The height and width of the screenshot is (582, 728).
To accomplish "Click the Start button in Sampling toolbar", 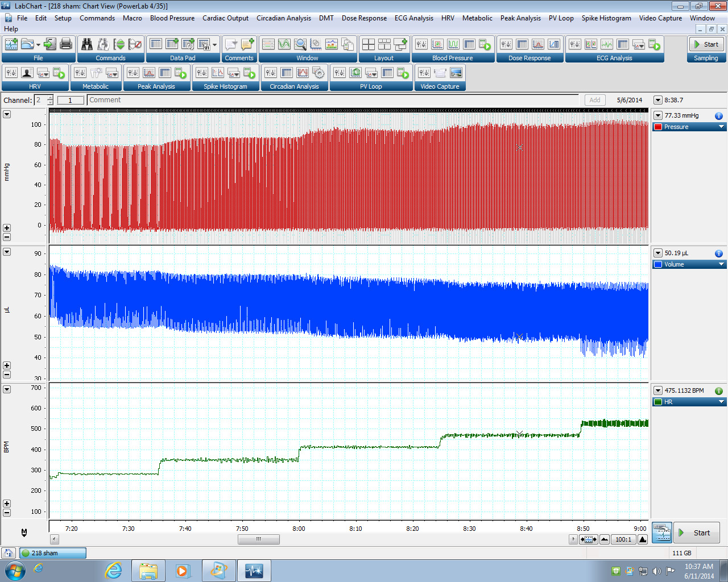I will click(x=705, y=44).
